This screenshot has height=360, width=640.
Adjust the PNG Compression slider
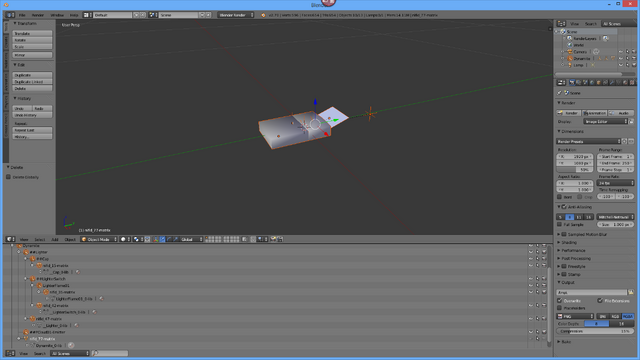(595, 331)
